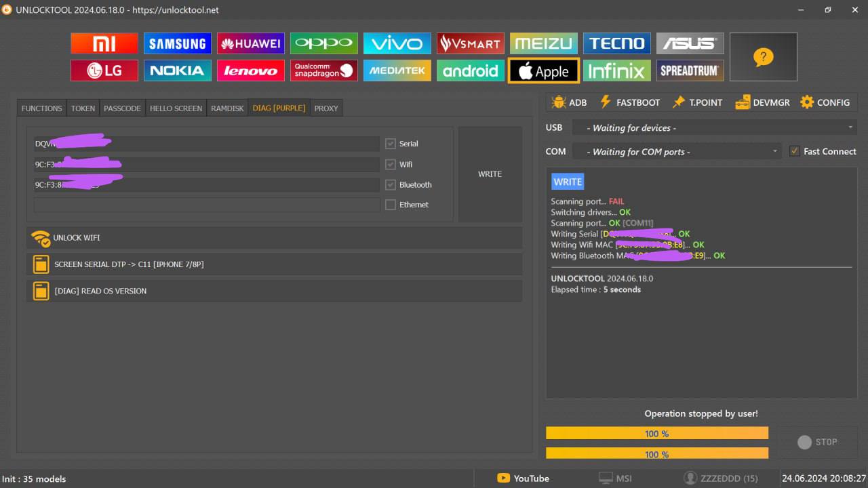Open the Fastboot tool
This screenshot has height=488, width=868.
click(x=630, y=102)
